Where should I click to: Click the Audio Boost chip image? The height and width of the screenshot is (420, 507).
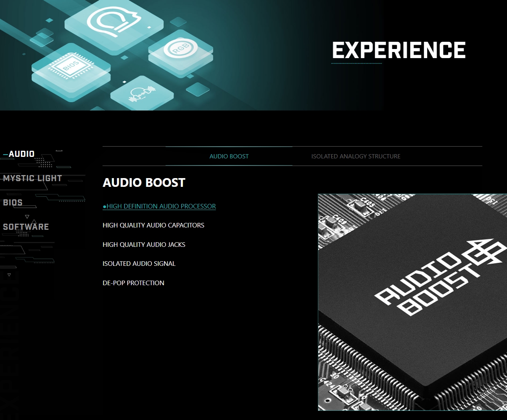click(412, 302)
